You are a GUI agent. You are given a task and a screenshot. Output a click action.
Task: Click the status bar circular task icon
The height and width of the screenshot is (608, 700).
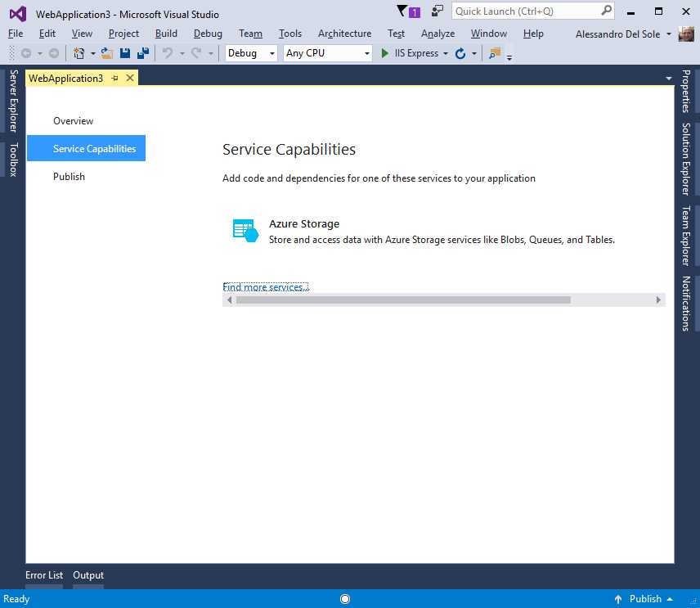[345, 599]
